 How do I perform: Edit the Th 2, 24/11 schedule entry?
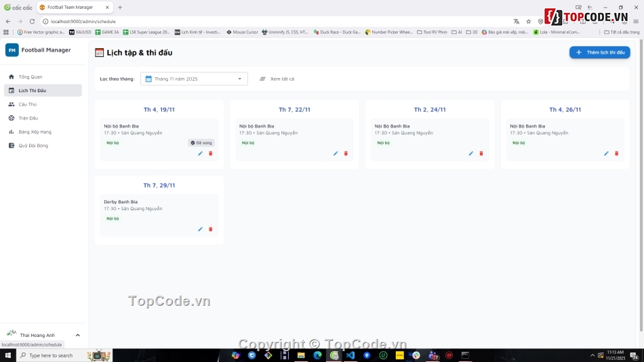tap(471, 153)
